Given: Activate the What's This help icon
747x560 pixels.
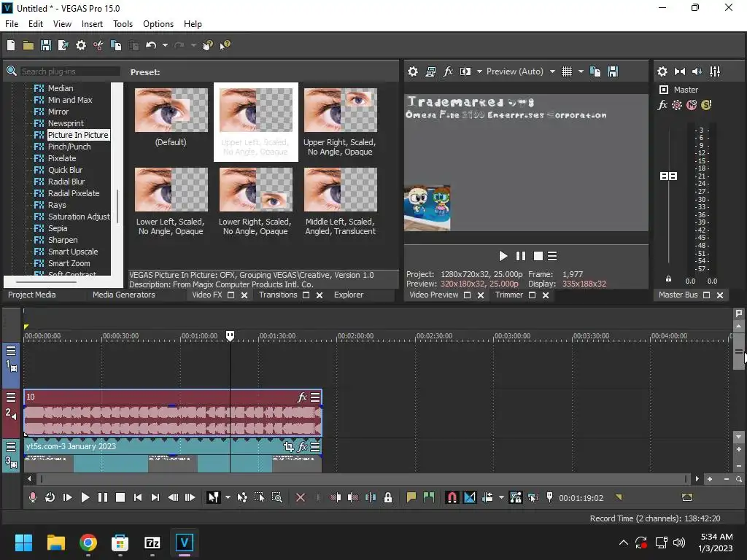Looking at the screenshot, I should click(225, 45).
